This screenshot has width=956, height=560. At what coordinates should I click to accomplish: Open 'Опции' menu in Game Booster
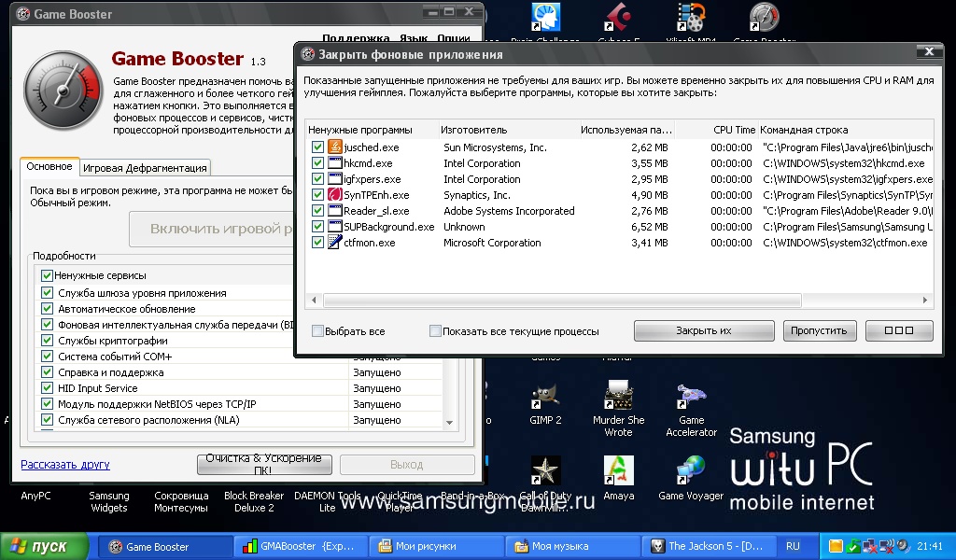click(454, 37)
